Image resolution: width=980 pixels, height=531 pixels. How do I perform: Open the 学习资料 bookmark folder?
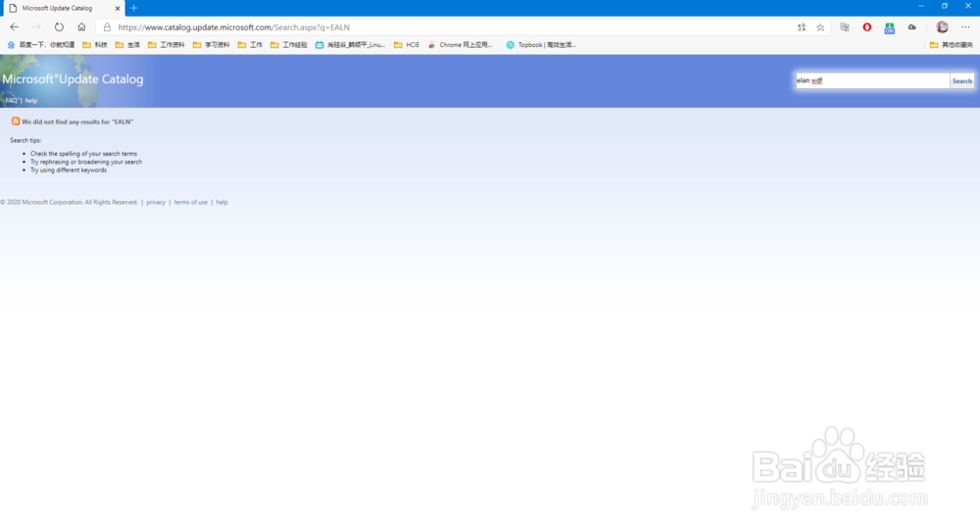(x=212, y=45)
